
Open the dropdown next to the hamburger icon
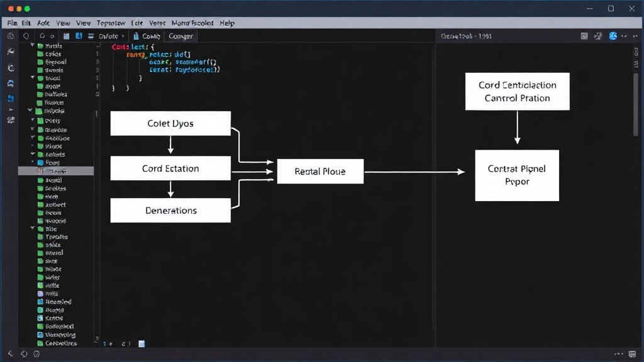coord(111,36)
